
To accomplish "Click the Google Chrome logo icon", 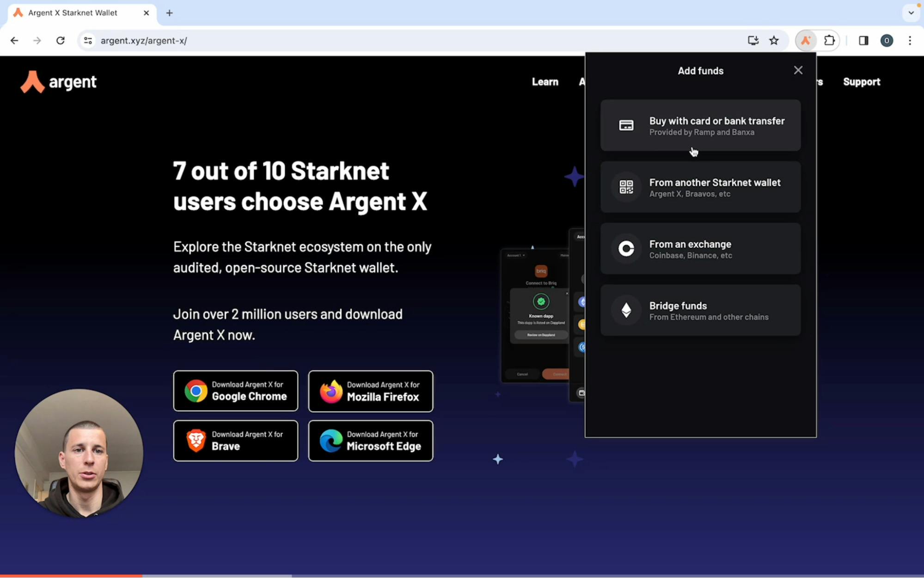I will [x=196, y=391].
